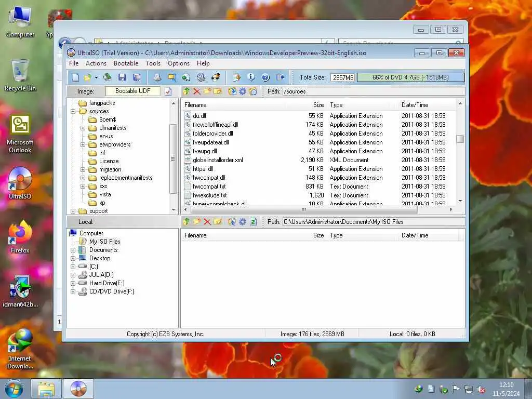Click the Compress ISO toolbar icon
Screen dimensions: 532x399
tap(172, 77)
